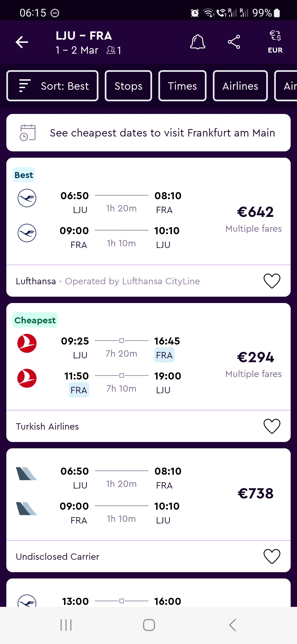Image resolution: width=297 pixels, height=644 pixels.
Task: Tap calendar icon for cheapest dates
Action: pyautogui.click(x=28, y=133)
